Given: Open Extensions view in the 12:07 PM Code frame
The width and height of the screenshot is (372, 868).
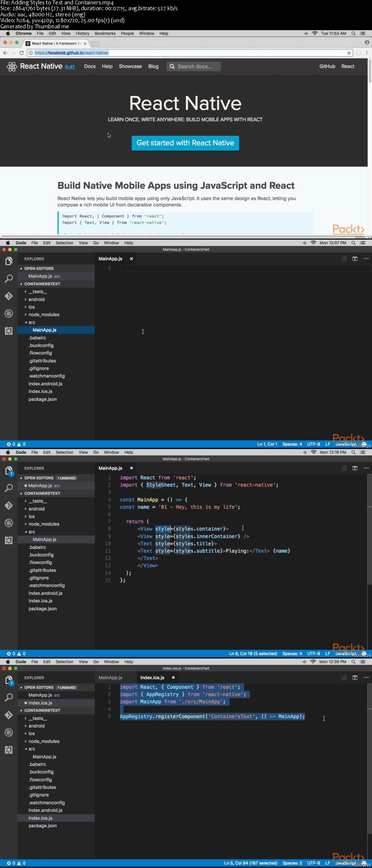Looking at the screenshot, I should click(9, 331).
